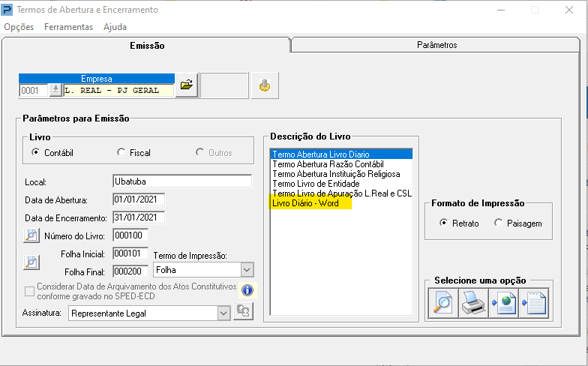Select the Contábil radio button

(x=36, y=152)
